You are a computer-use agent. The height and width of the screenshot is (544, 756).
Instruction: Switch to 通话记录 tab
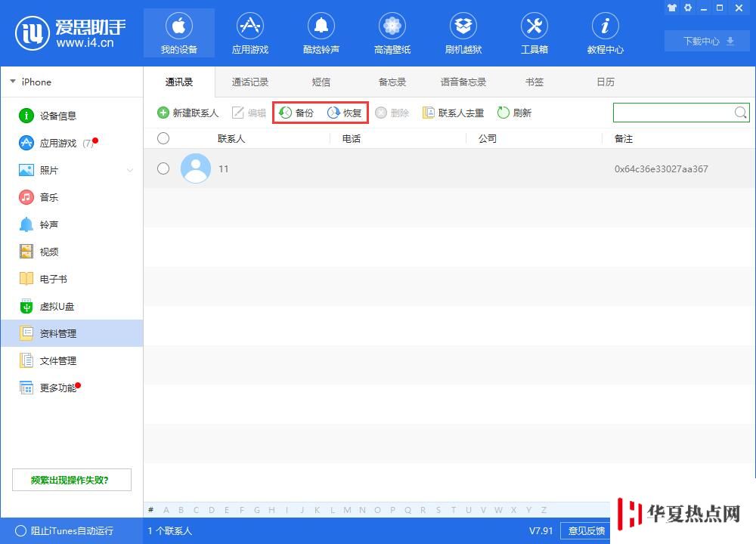click(x=249, y=82)
